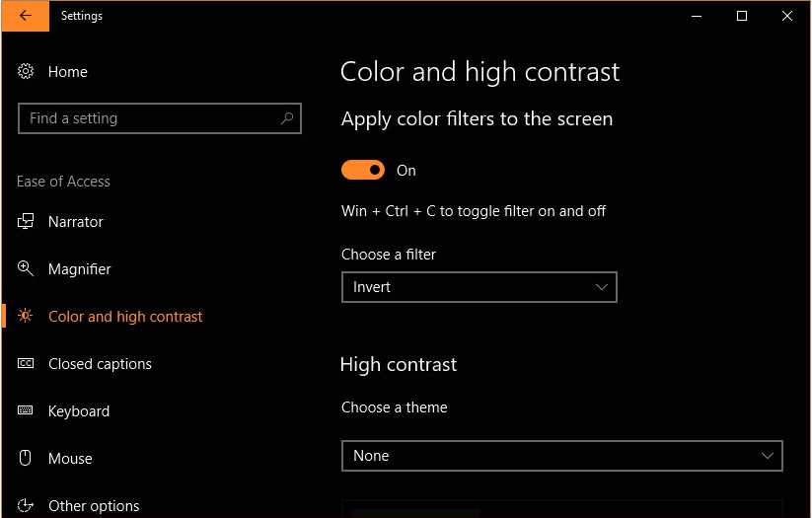Viewport: 812px width, 518px height.
Task: Click the chevron arrow of the Invert combo box
Action: pyautogui.click(x=601, y=287)
